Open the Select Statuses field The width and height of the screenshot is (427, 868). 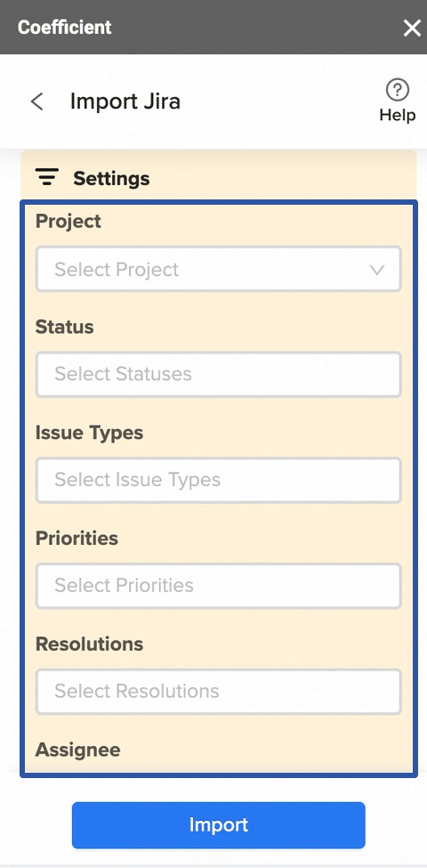[219, 374]
